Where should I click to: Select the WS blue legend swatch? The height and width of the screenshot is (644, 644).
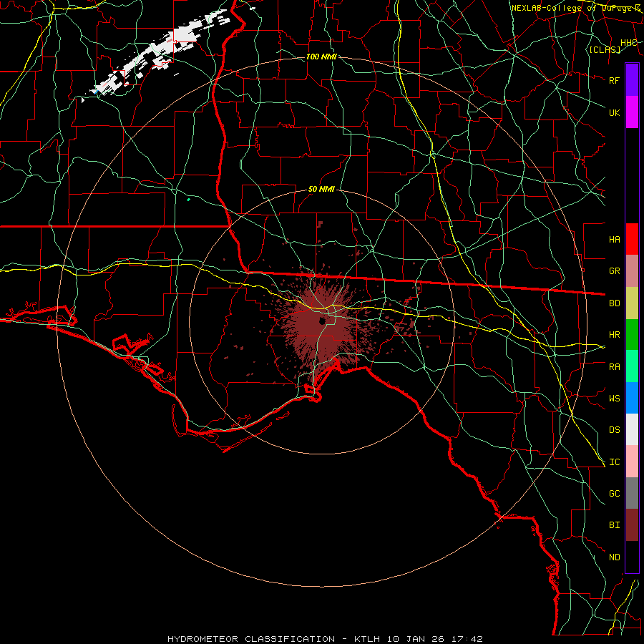click(x=632, y=398)
